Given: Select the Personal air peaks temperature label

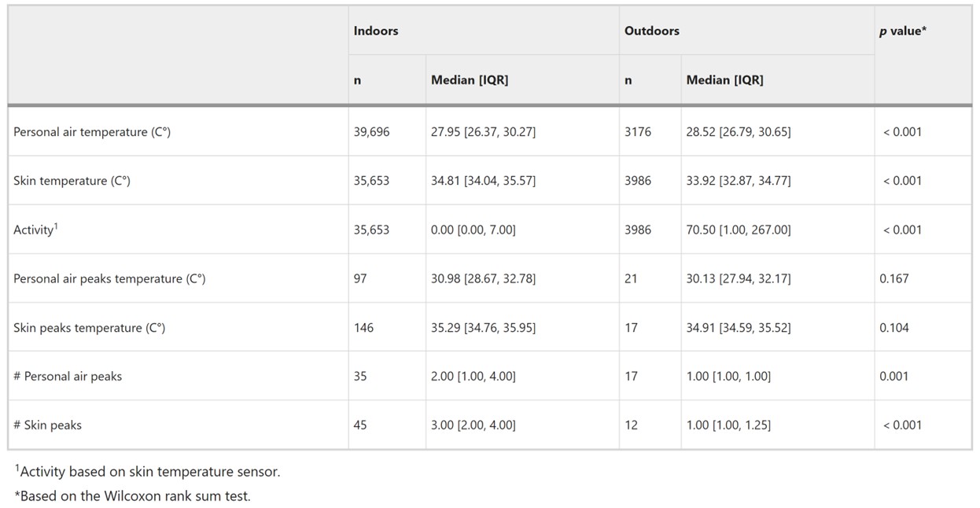Looking at the screenshot, I should coord(109,279).
